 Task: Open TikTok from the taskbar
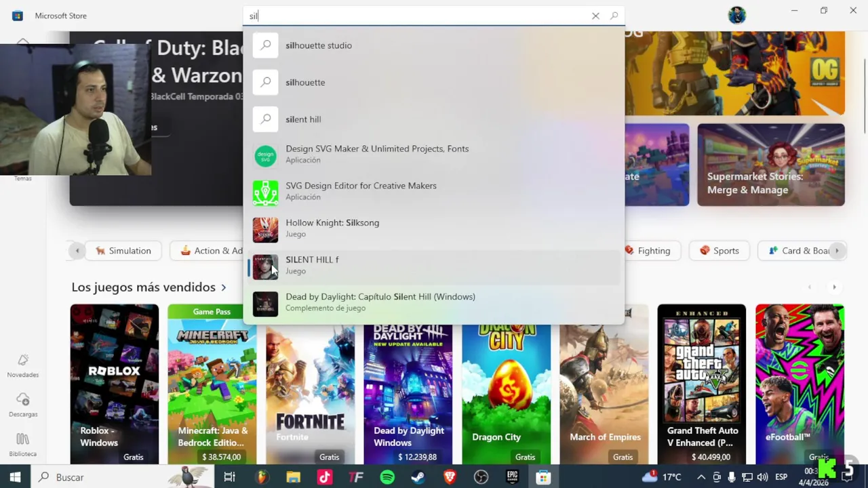[x=324, y=477]
